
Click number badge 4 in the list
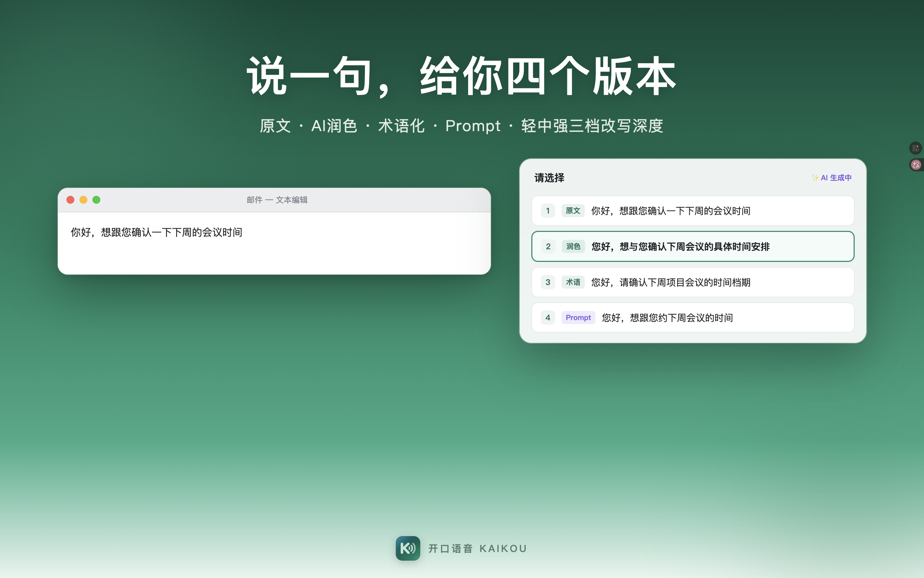pyautogui.click(x=548, y=318)
